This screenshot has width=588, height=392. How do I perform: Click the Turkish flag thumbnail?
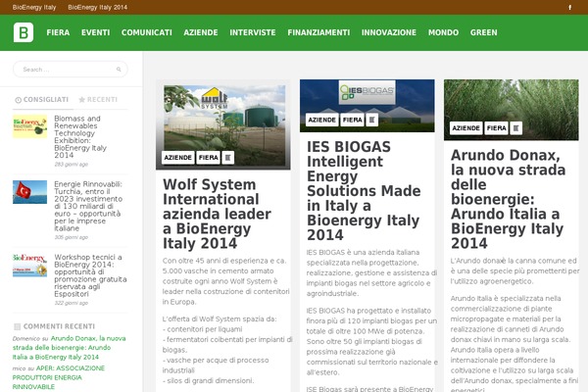pos(30,192)
